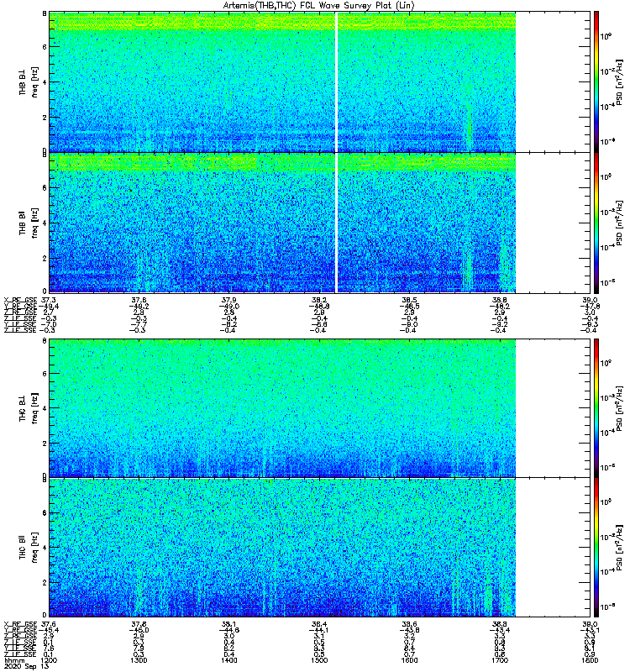Viewport: 630px width, 672px height.
Task: Click the THB B-perpendicular panel color bar
Action: [596, 81]
